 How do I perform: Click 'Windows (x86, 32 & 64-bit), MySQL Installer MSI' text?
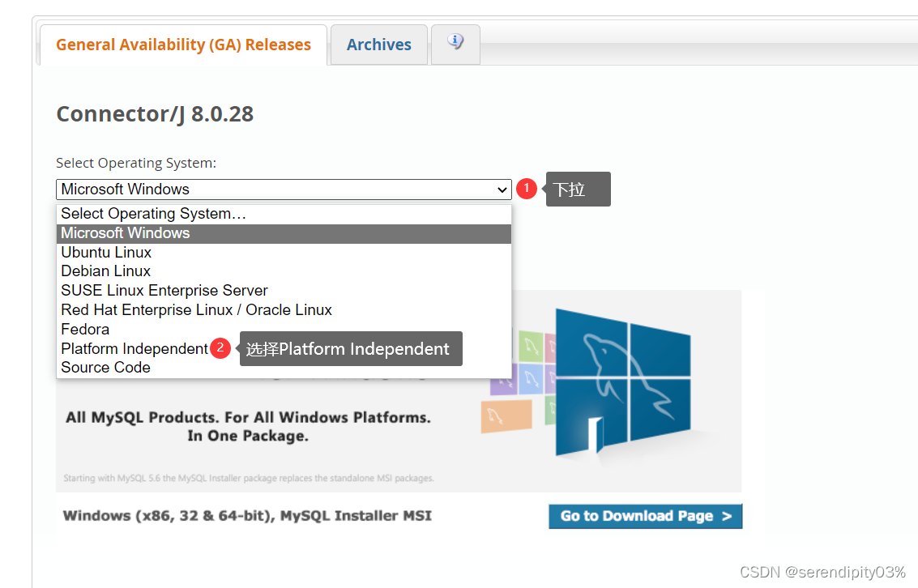pos(247,516)
